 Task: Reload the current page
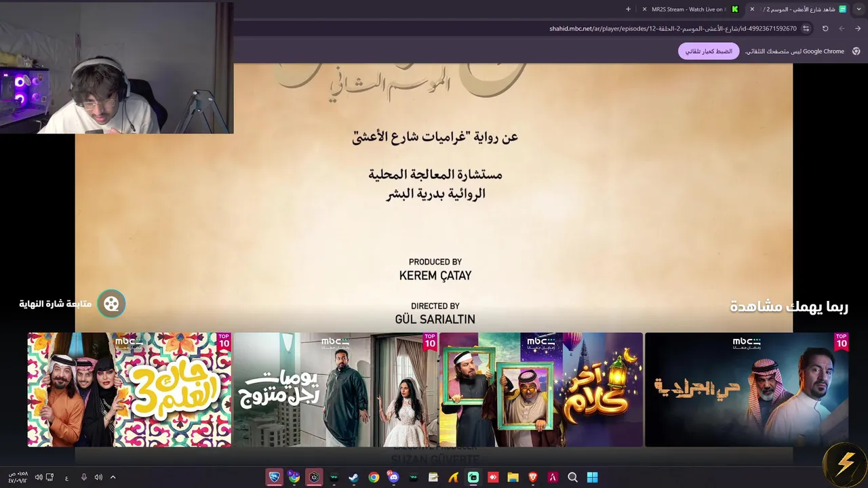[825, 28]
